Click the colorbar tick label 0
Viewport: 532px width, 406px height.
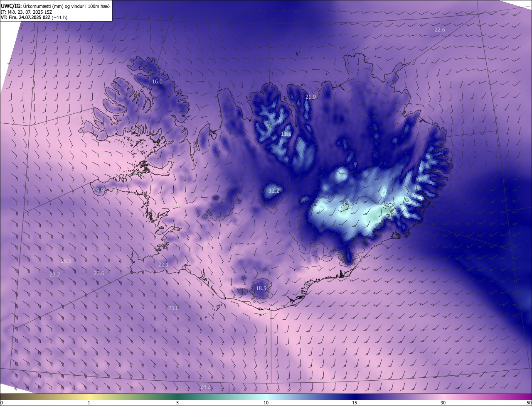coord(2,403)
